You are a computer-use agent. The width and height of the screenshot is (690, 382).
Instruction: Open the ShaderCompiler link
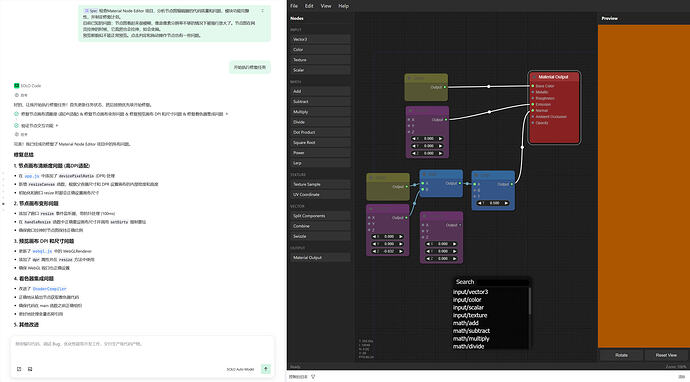[50, 289]
